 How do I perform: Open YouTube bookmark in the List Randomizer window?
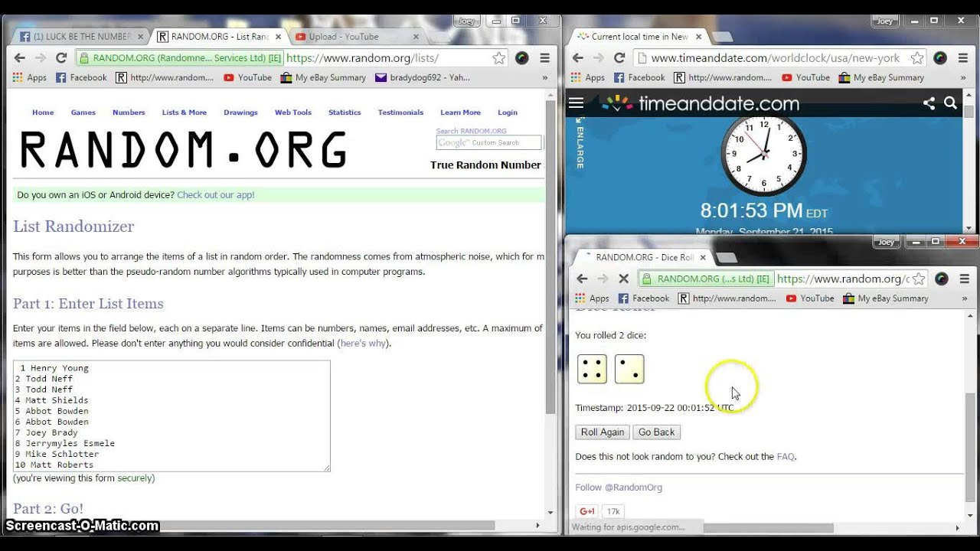coord(247,77)
